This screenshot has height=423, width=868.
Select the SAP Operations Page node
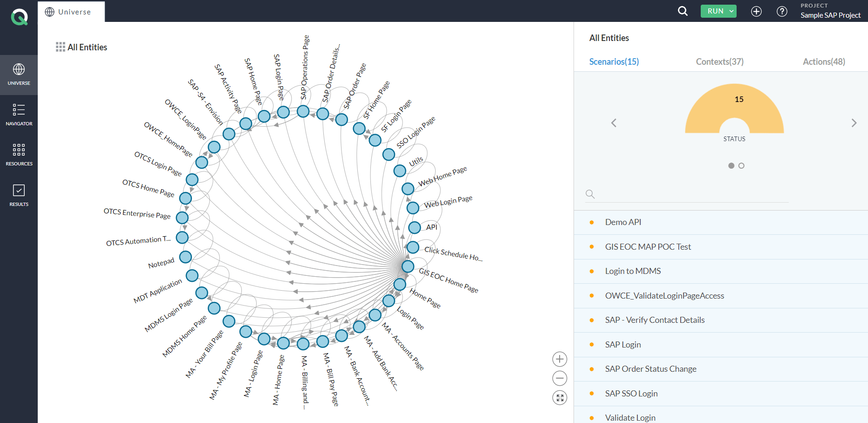303,111
